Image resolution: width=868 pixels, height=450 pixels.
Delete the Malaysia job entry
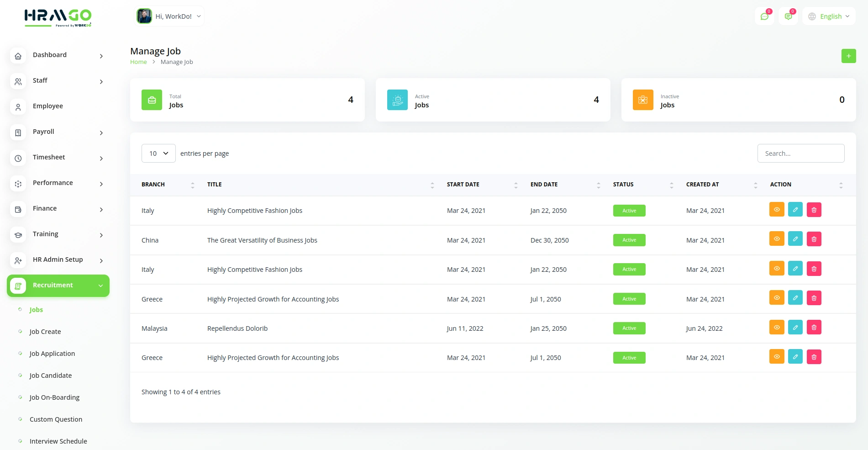pyautogui.click(x=814, y=327)
